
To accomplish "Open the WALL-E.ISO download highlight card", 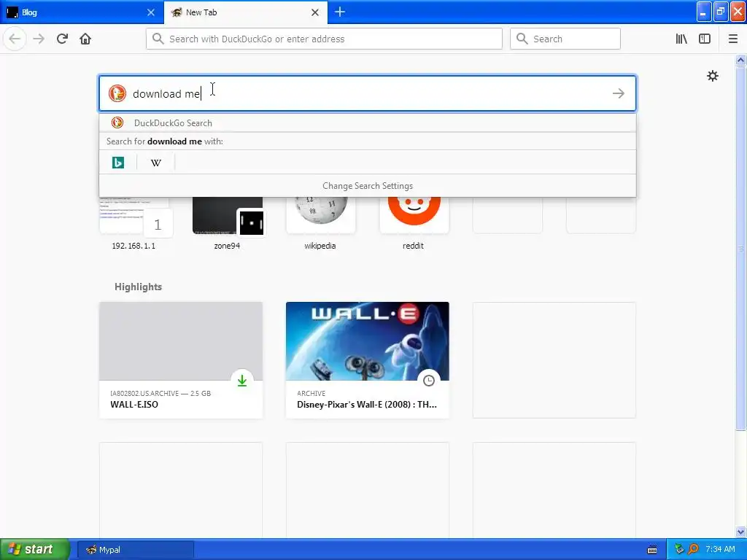I will coord(181,360).
